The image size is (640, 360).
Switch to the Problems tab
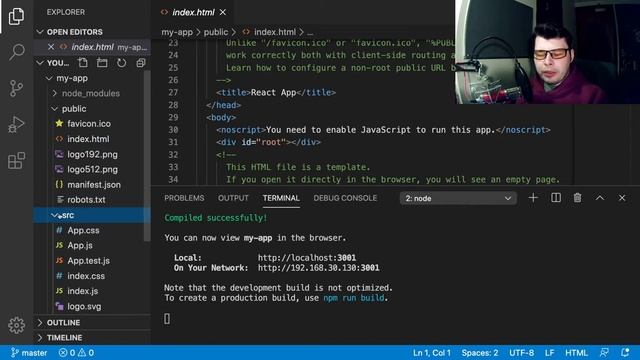click(x=184, y=198)
